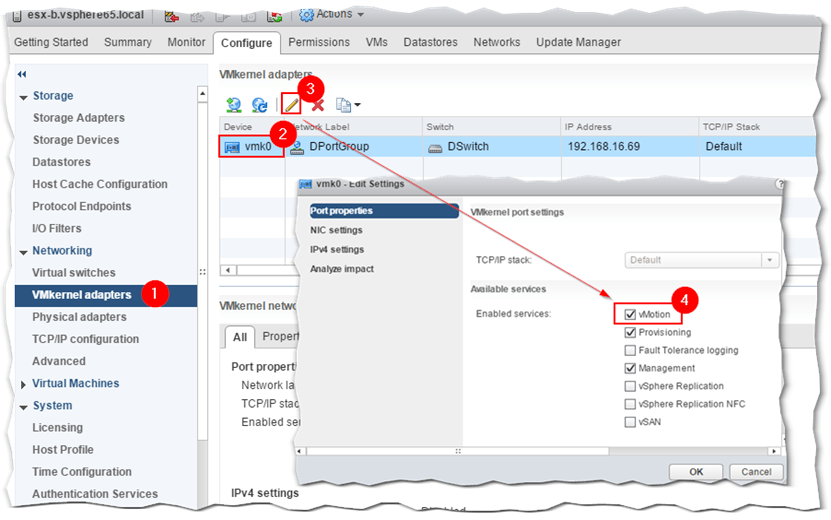This screenshot has width=831, height=520.
Task: Open Licensing under System
Action: 57,427
